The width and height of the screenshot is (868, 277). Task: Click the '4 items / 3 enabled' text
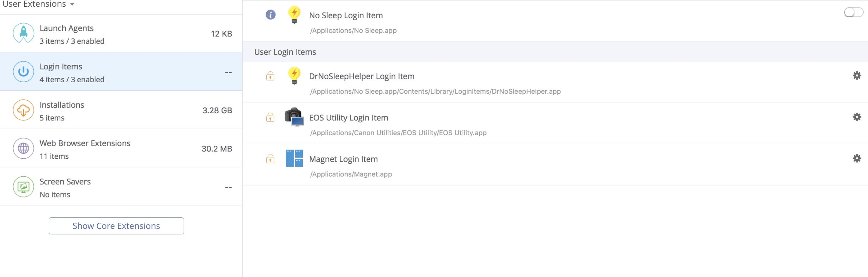[x=72, y=80]
